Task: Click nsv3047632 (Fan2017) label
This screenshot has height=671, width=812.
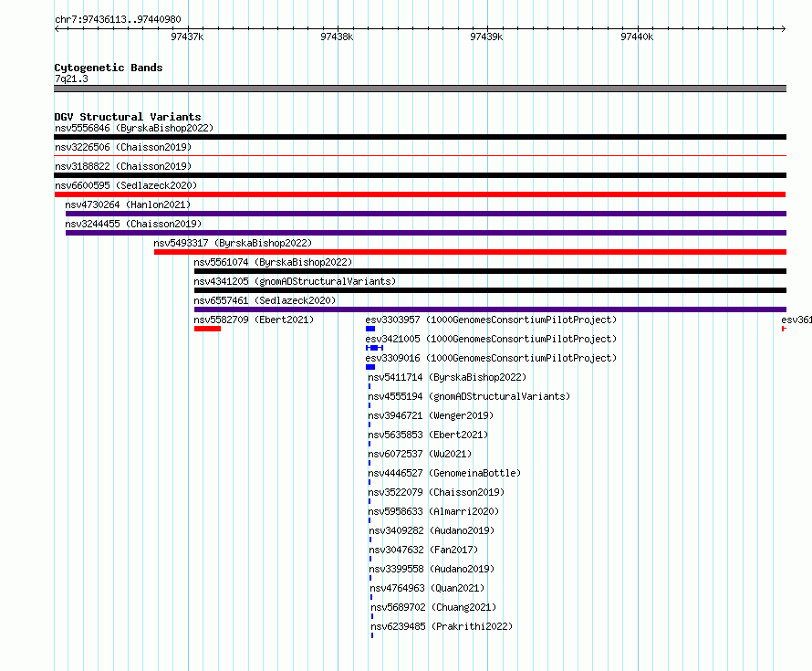Action: click(x=423, y=550)
